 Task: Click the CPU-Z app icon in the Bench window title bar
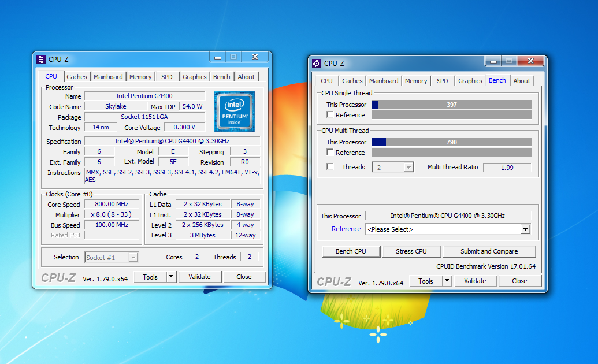(317, 64)
